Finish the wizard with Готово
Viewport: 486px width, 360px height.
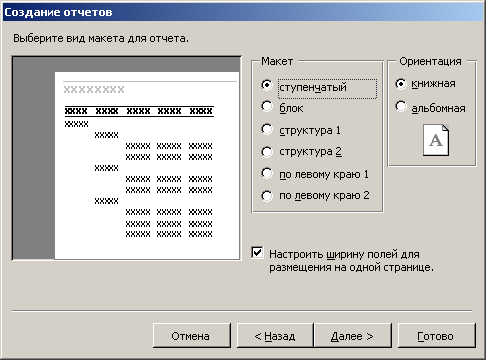pyautogui.click(x=437, y=336)
